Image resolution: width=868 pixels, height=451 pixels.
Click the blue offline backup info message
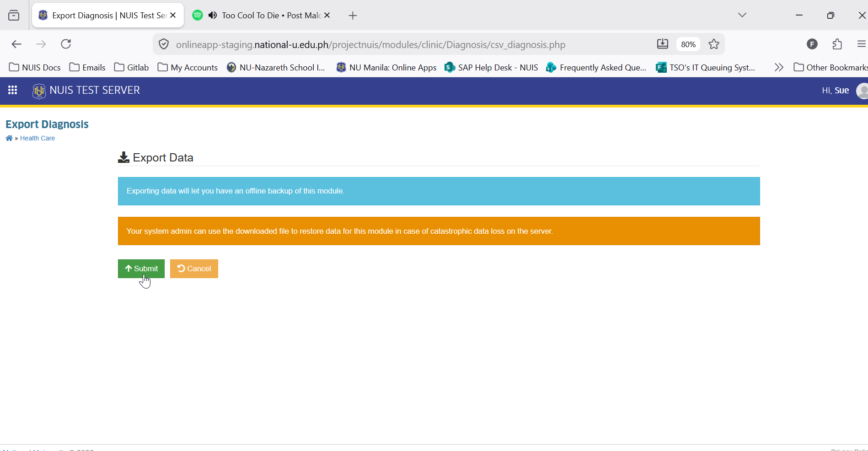[x=439, y=191]
